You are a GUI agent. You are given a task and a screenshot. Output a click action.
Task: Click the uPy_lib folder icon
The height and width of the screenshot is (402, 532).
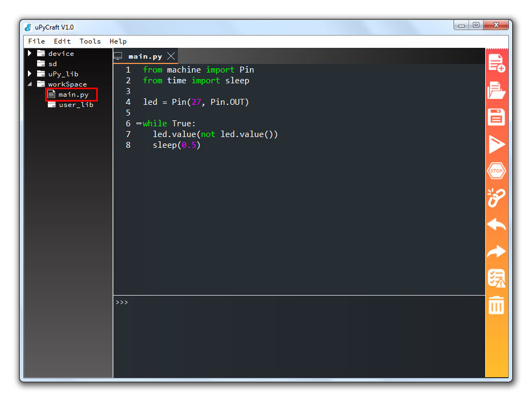click(41, 74)
